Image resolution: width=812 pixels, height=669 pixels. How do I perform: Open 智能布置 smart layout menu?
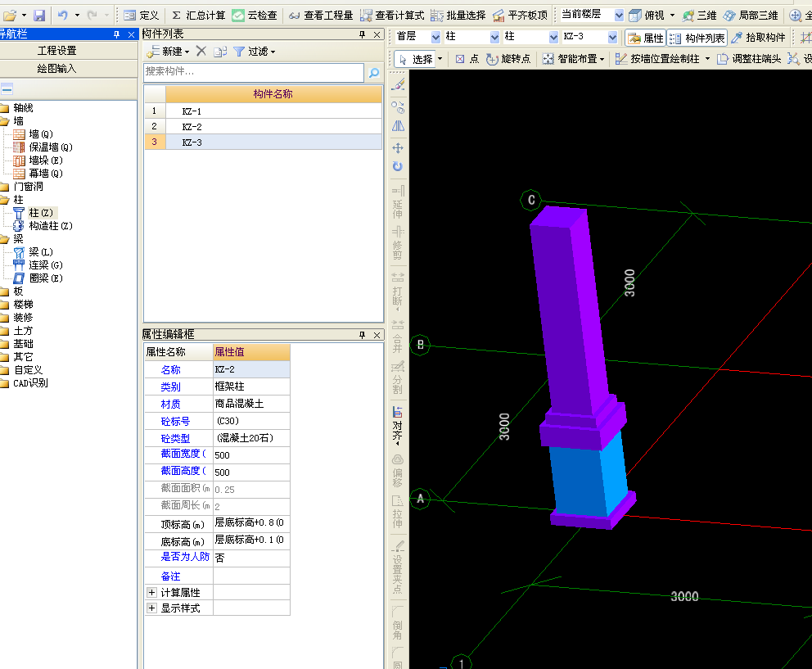coord(573,59)
